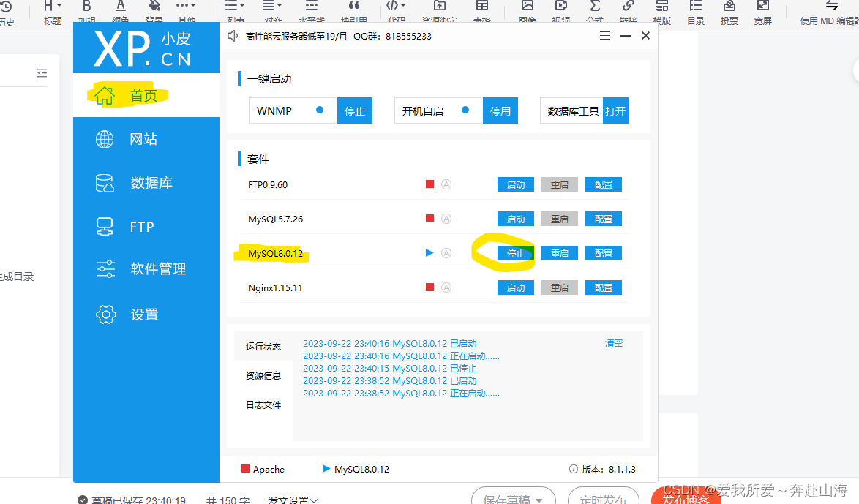Switch to the 运行状态 tab
Image resolution: width=859 pixels, height=504 pixels.
tap(263, 346)
